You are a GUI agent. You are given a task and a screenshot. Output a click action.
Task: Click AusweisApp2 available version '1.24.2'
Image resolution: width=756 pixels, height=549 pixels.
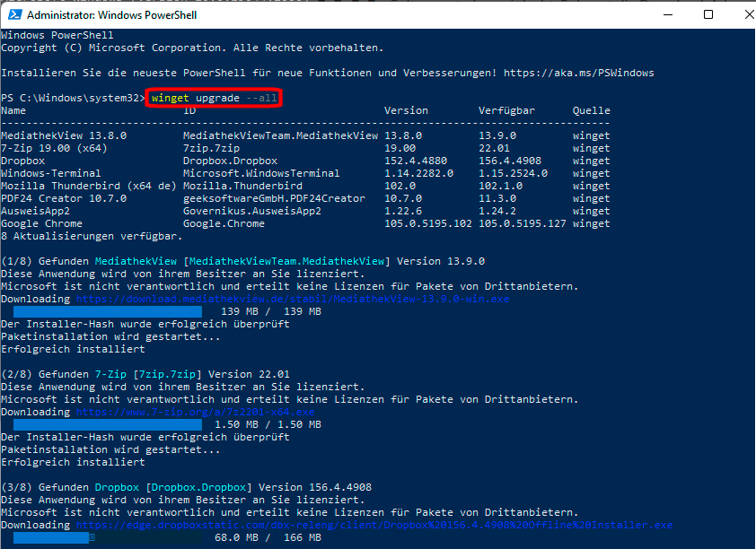tap(497, 211)
